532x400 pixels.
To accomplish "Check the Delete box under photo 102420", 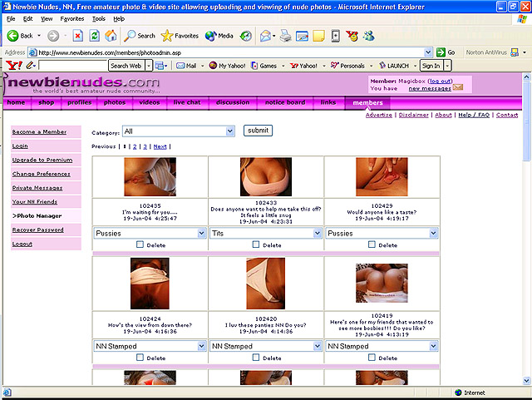I will pos(256,358).
